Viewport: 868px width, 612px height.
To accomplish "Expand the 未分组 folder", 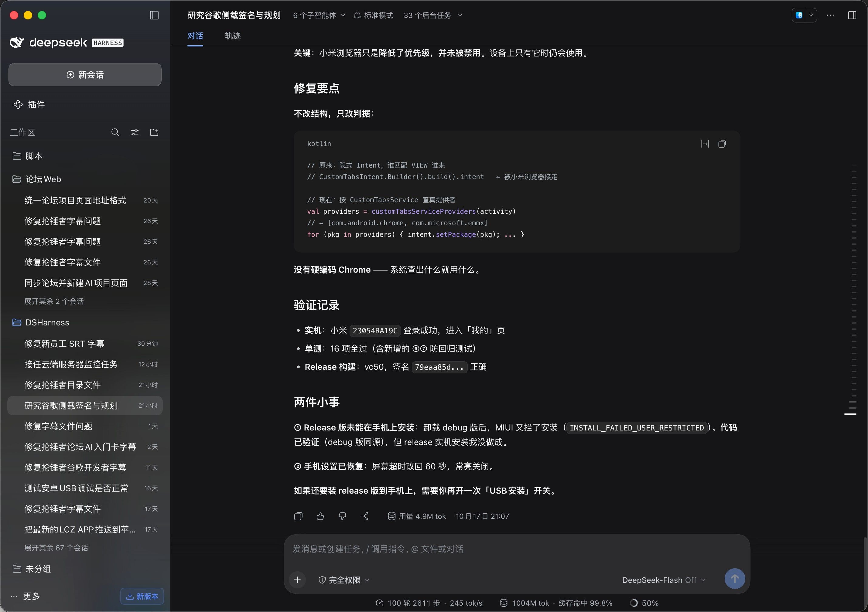I will point(85,569).
